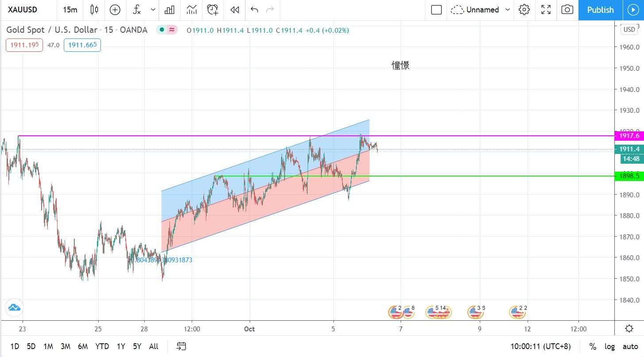The image size is (644, 357).
Task: Start bar replay with the rewind icon
Action: [235, 10]
